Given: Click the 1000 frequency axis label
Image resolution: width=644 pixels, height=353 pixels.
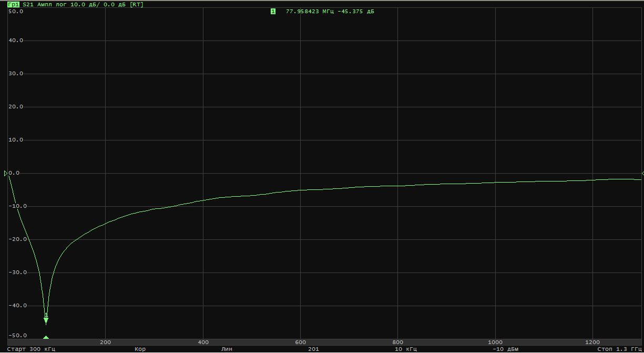Looking at the screenshot, I should (495, 342).
